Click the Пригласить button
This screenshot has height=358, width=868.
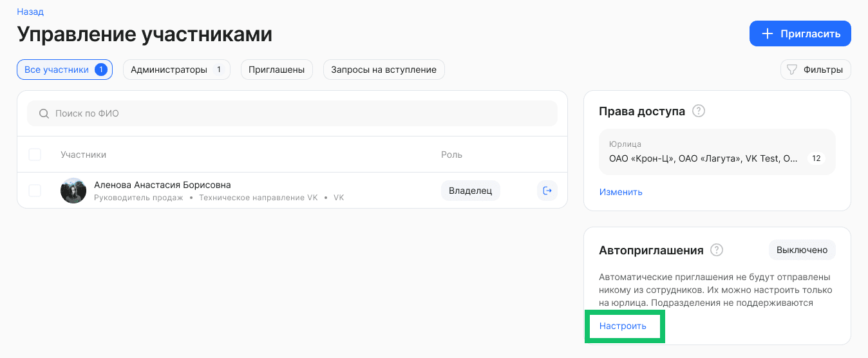click(x=800, y=33)
